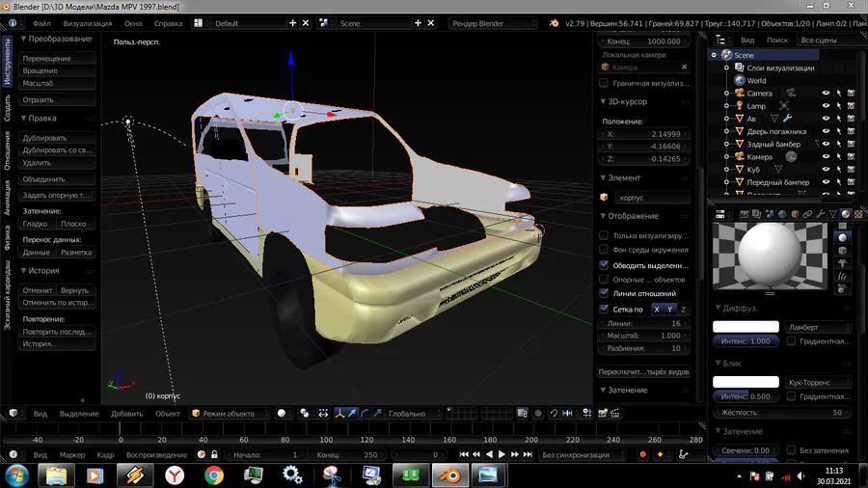Select the scale manipulator icon
The height and width of the screenshot is (488, 868).
pos(377,414)
